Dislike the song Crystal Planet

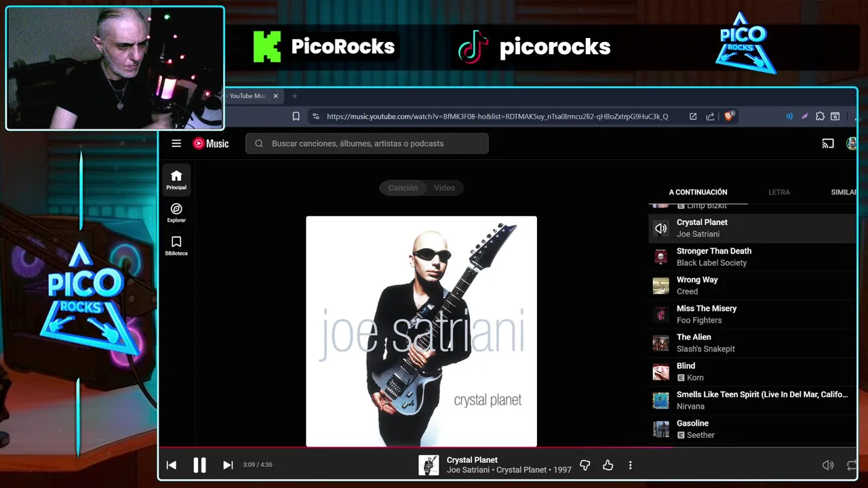click(x=585, y=465)
